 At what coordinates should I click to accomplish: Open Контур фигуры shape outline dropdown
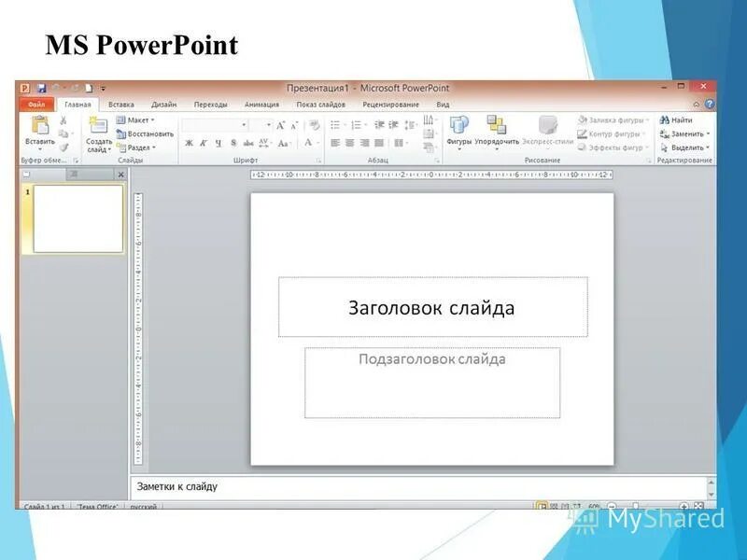612,133
